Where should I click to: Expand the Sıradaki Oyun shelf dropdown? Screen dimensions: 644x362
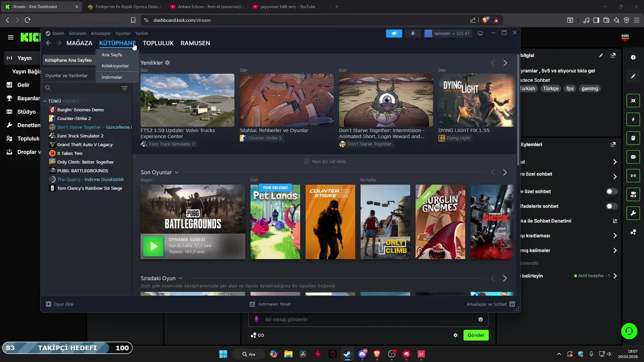(x=181, y=278)
